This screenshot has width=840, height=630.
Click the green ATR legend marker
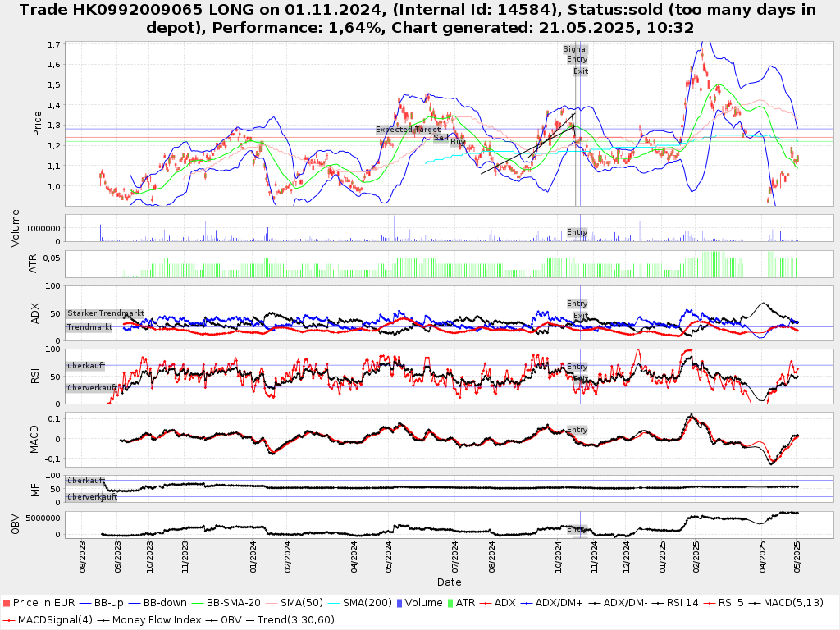pos(449,603)
